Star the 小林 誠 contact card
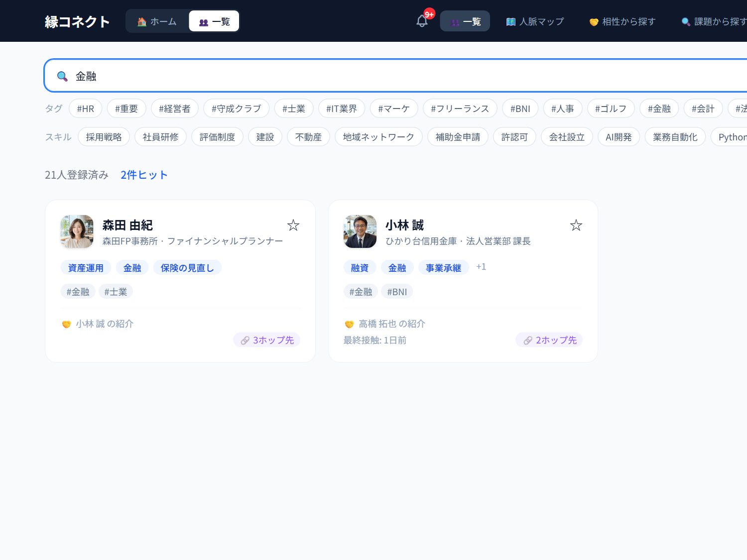 pyautogui.click(x=576, y=225)
